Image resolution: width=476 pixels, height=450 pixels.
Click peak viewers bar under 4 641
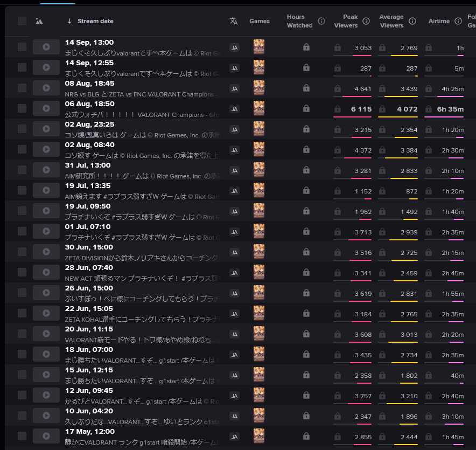click(353, 96)
